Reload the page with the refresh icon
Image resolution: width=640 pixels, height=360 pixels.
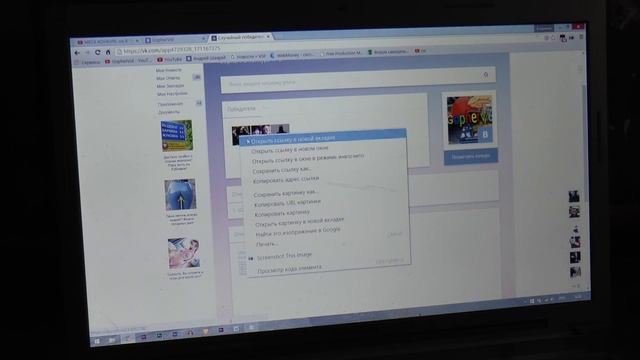(98, 52)
